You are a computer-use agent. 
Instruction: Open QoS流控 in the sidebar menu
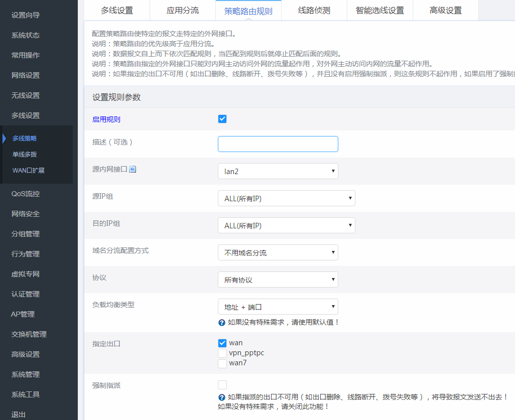point(26,194)
